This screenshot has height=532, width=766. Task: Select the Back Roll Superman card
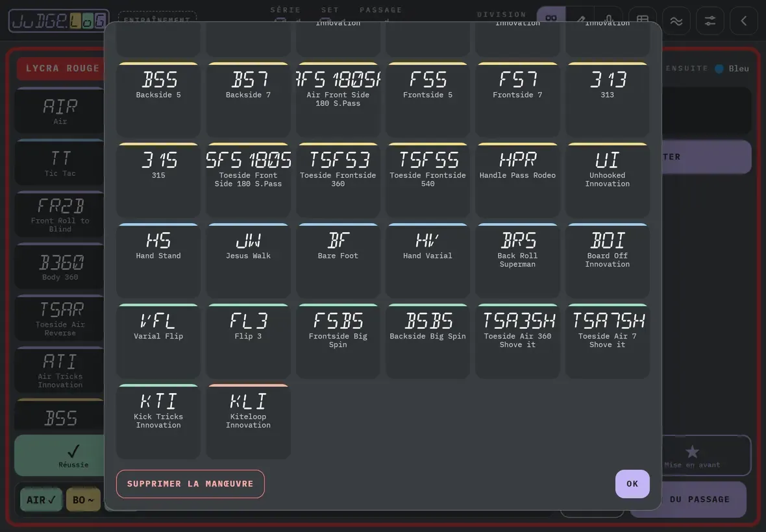[x=517, y=261]
